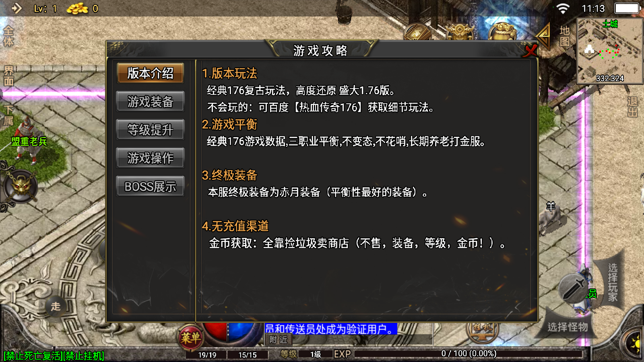Image resolution: width=644 pixels, height=362 pixels.
Task: Toggle the 挂机 auto-play icon
Action: coord(482,329)
